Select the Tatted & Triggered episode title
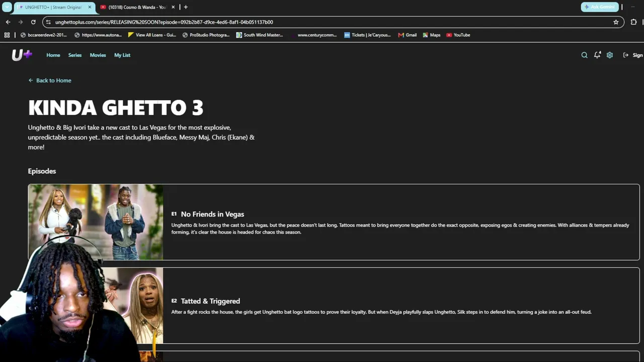This screenshot has height=362, width=644. pos(210,301)
